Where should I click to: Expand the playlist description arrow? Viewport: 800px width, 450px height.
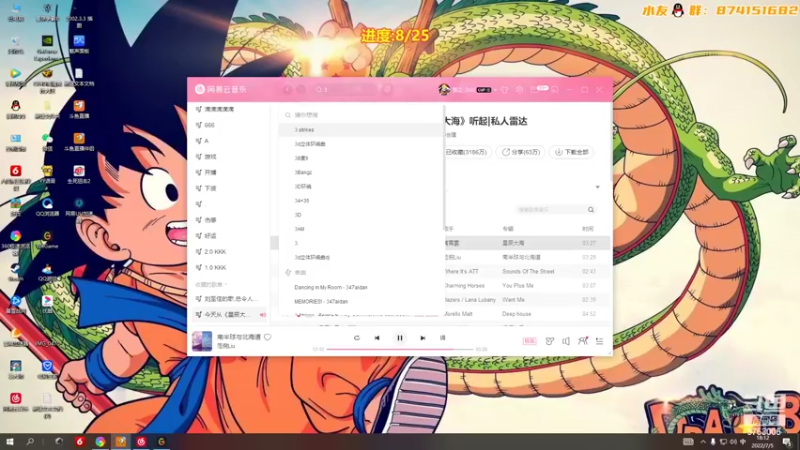(597, 187)
